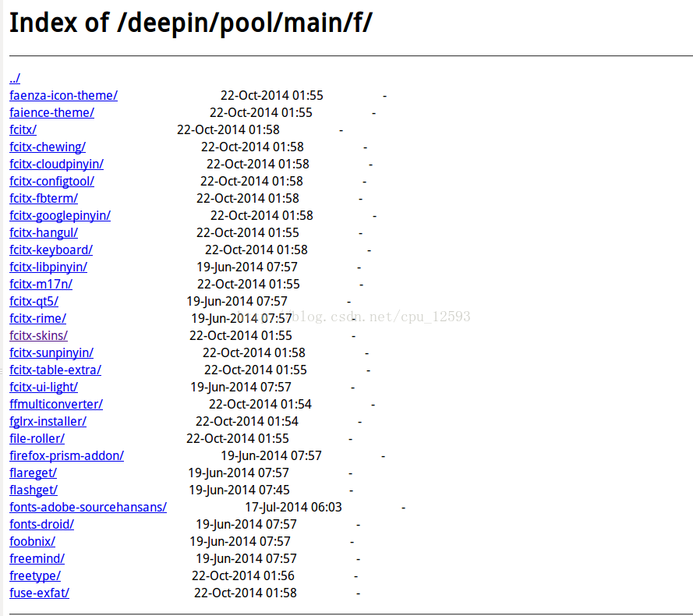Select timestamp '22-Oct-2014 01:56' of freetype
Image resolution: width=693 pixels, height=616 pixels.
[243, 576]
